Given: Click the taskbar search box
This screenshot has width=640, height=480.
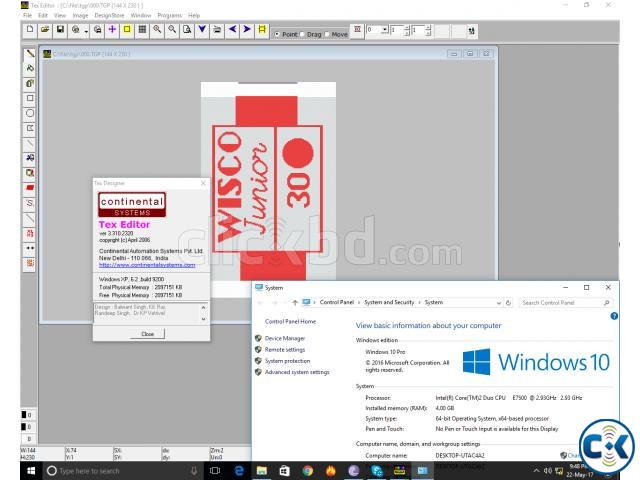Looking at the screenshot, I should tap(121, 471).
